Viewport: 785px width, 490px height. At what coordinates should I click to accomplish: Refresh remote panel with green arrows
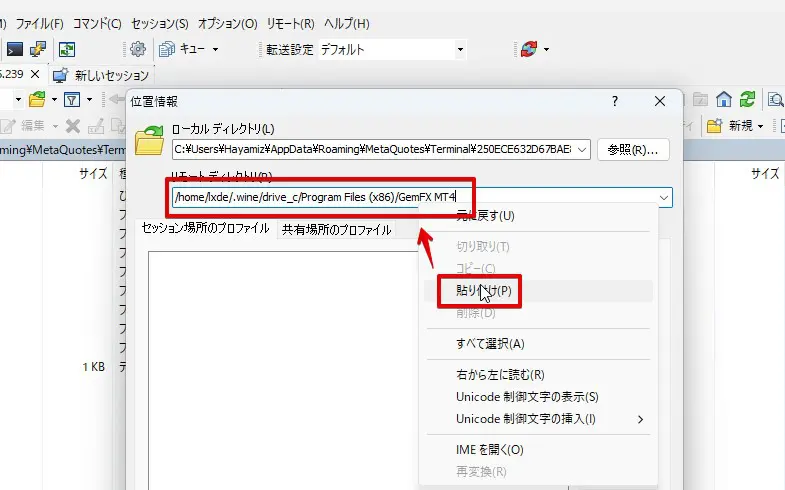[747, 99]
